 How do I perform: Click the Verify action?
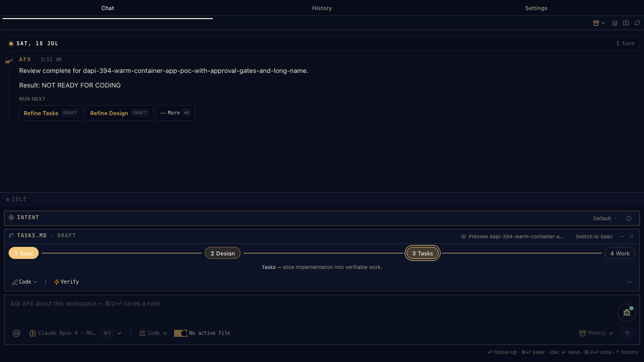[66, 282]
